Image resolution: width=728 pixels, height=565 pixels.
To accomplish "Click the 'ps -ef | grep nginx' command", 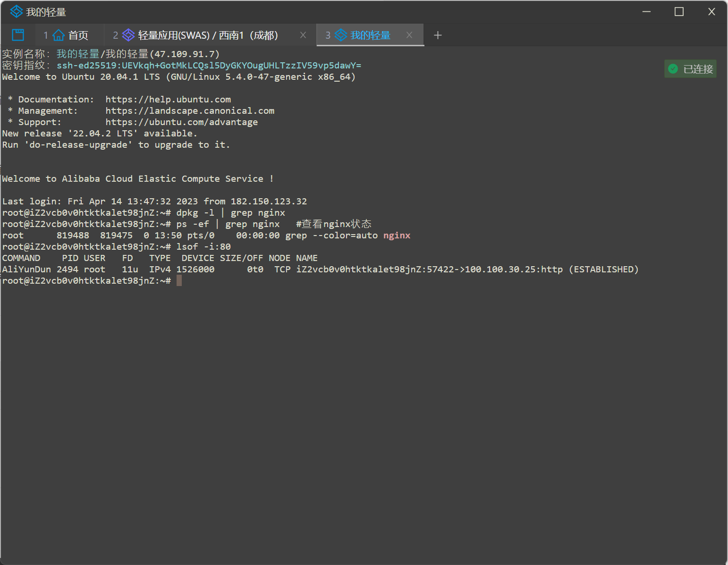I will (x=228, y=224).
